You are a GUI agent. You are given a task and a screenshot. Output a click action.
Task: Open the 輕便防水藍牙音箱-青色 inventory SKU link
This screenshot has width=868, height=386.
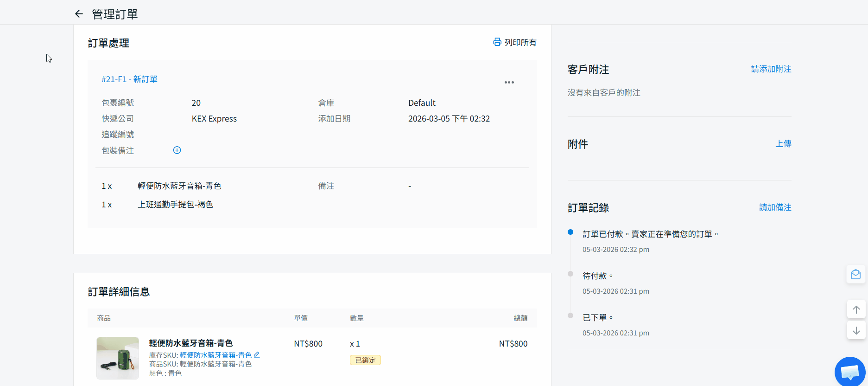(215, 355)
